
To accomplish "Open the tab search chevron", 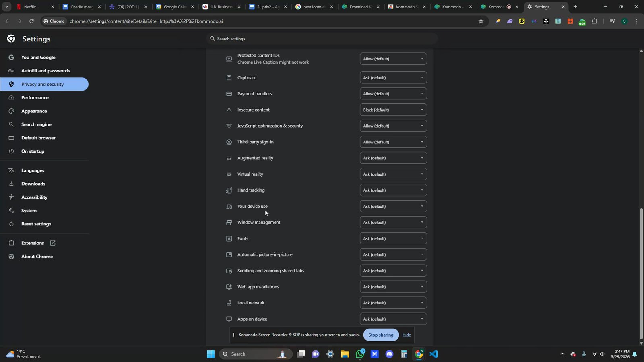I will click(6, 7).
